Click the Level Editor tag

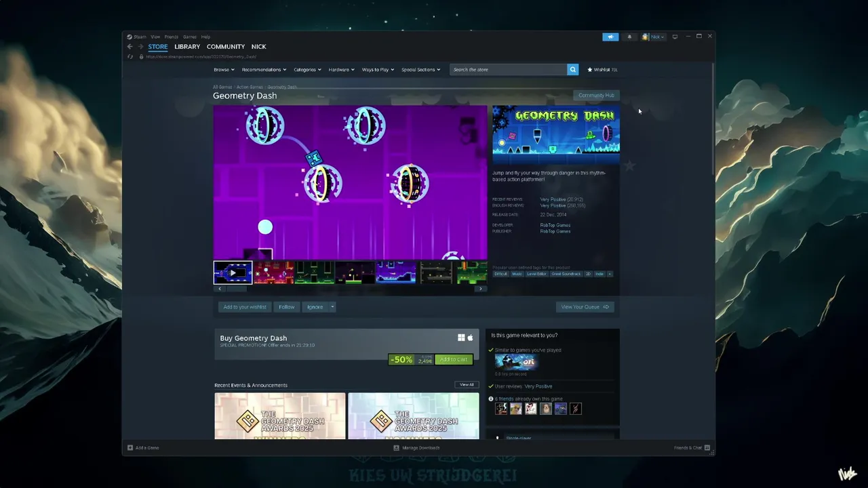(536, 274)
